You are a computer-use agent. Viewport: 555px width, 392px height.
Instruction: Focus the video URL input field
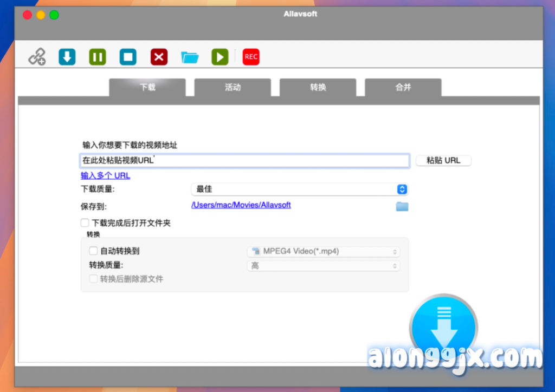pos(244,160)
